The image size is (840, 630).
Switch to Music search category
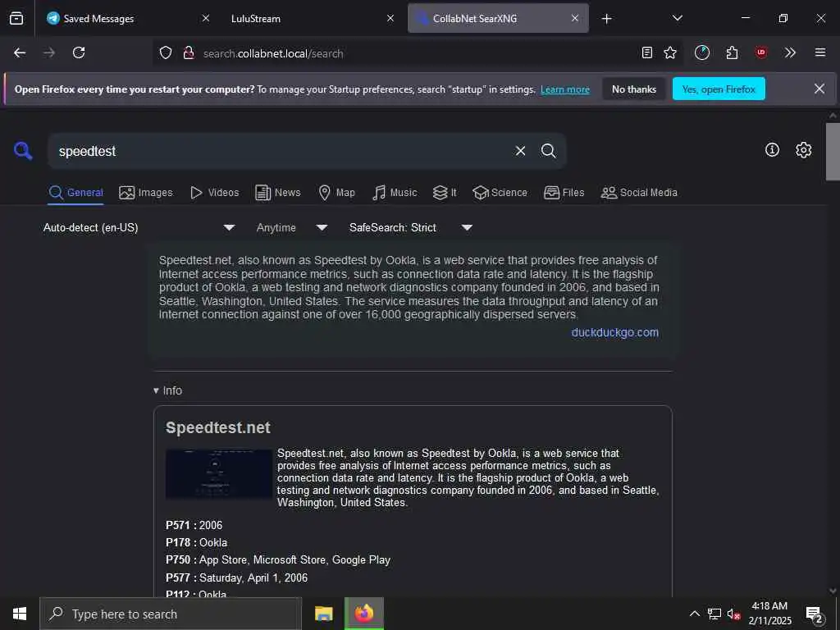(x=395, y=193)
